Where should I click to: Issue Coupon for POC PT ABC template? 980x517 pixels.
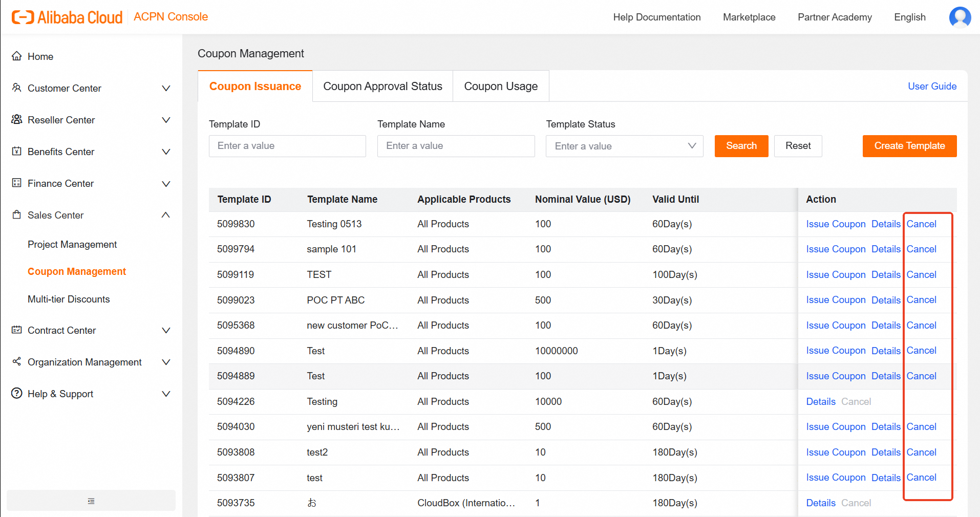(836, 300)
